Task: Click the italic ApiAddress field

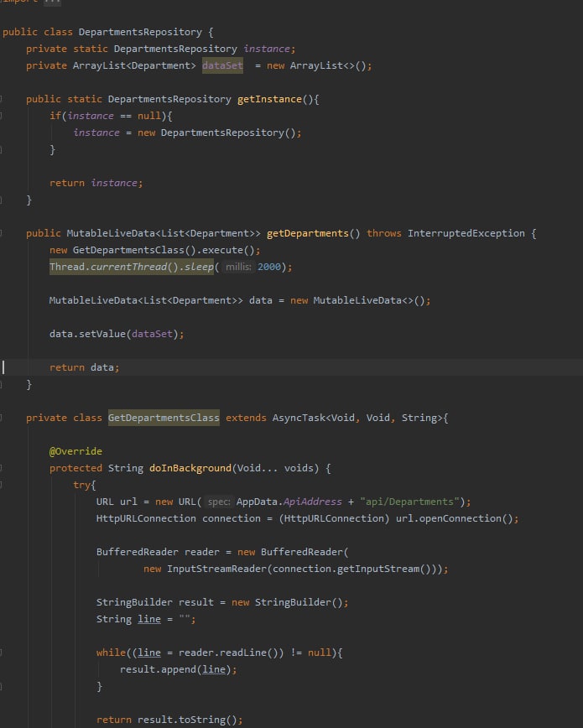Action: pyautogui.click(x=312, y=502)
